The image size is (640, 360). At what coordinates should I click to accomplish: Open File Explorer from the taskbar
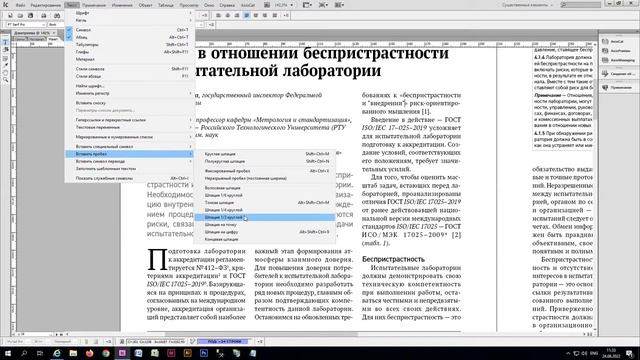[x=73, y=353]
